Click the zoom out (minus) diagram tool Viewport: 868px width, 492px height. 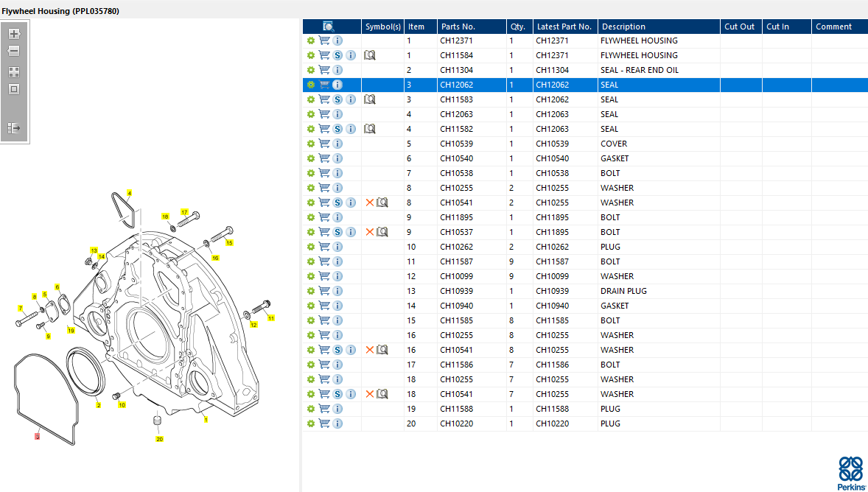point(14,51)
